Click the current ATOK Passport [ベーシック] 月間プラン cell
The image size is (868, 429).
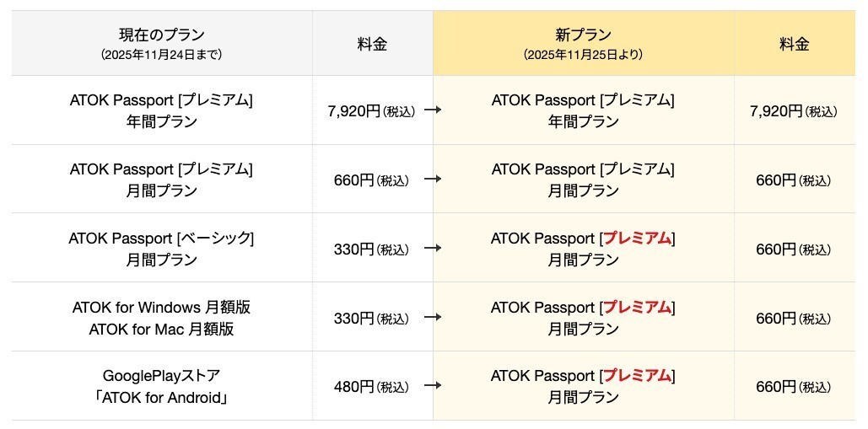click(161, 249)
